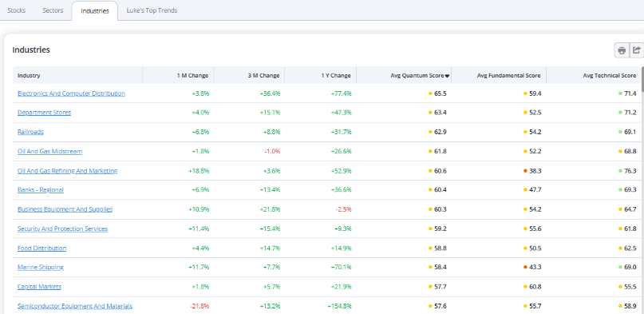The image size is (644, 314).
Task: Open Oil And Gas Midstream link
Action: pyautogui.click(x=49, y=151)
